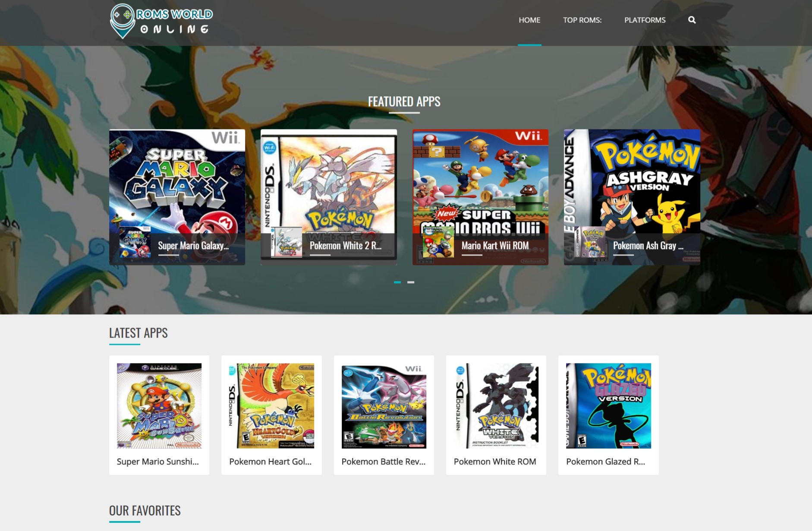Click the Pokemon Battle Rev... title
The width and height of the screenshot is (812, 531).
click(384, 461)
